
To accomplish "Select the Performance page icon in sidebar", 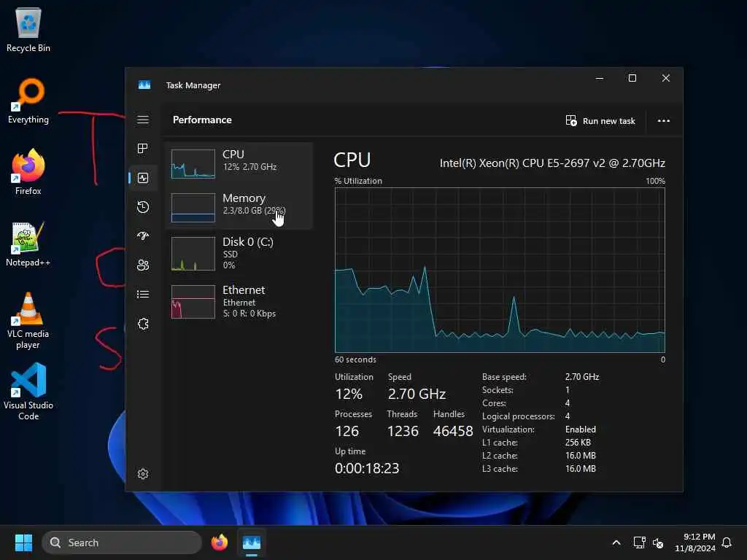I will [143, 178].
